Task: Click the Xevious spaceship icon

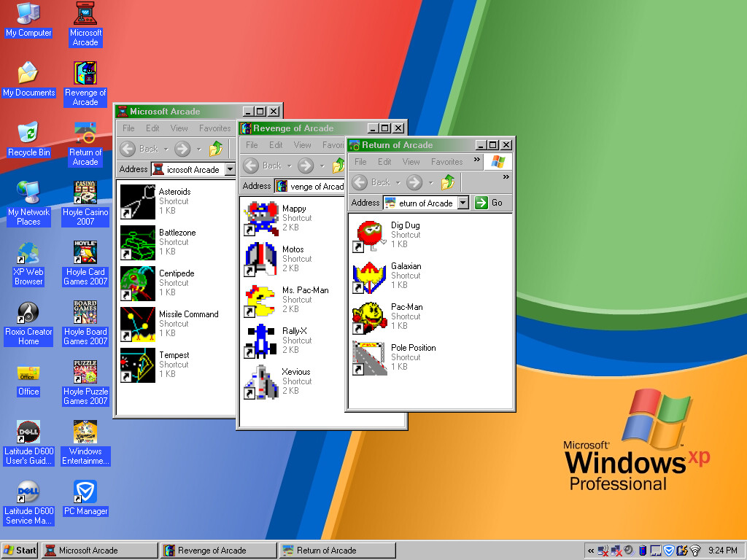Action: (x=261, y=382)
